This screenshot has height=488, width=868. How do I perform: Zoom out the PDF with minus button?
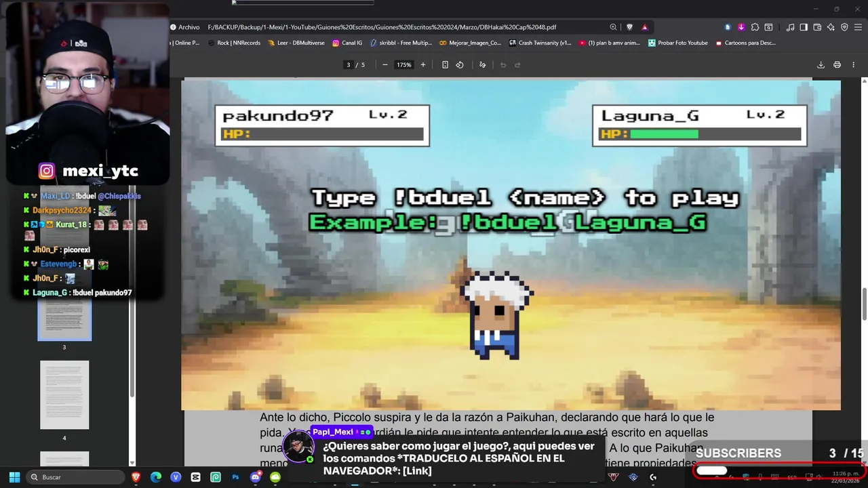[385, 65]
